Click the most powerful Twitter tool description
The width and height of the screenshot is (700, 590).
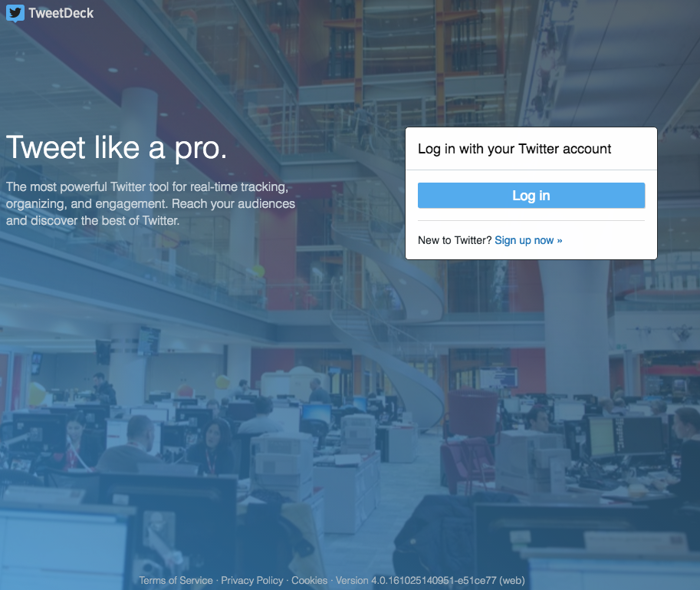[150, 203]
